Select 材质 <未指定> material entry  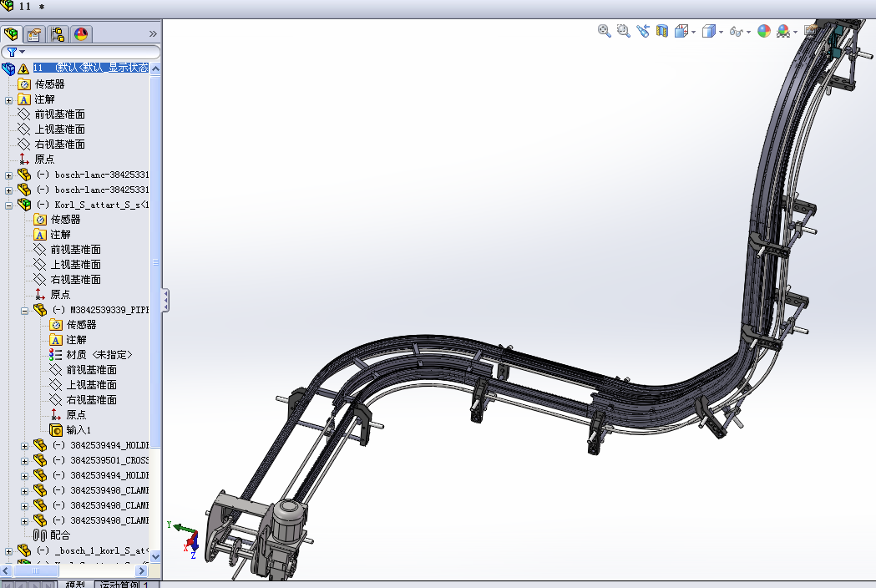(99, 355)
